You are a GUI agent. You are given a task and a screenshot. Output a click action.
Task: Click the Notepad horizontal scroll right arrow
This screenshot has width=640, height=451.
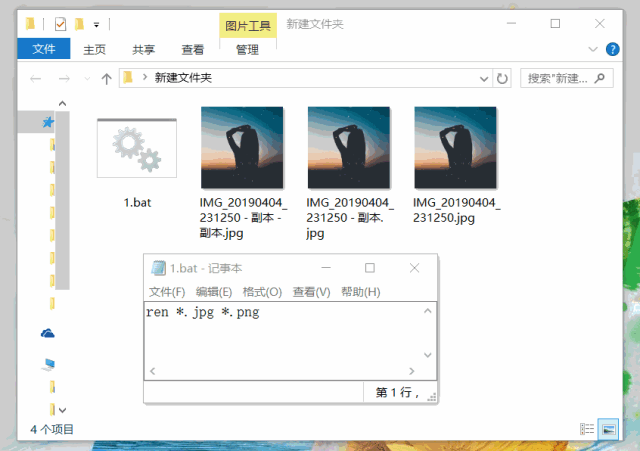coord(412,371)
